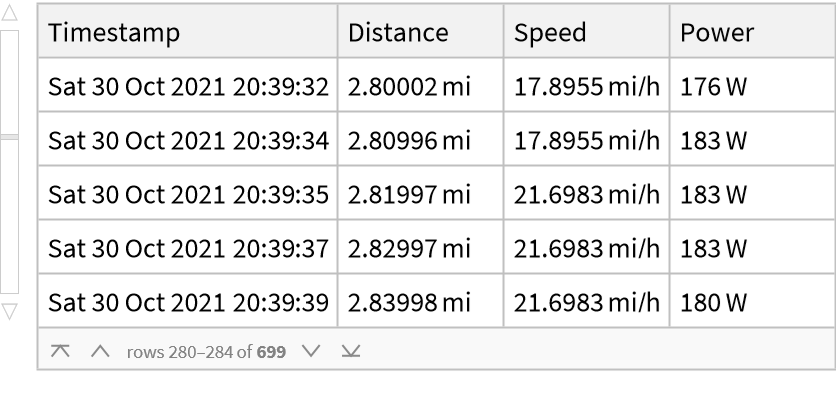The image size is (836, 404).
Task: Go to next rows arrow
Action: (x=310, y=350)
